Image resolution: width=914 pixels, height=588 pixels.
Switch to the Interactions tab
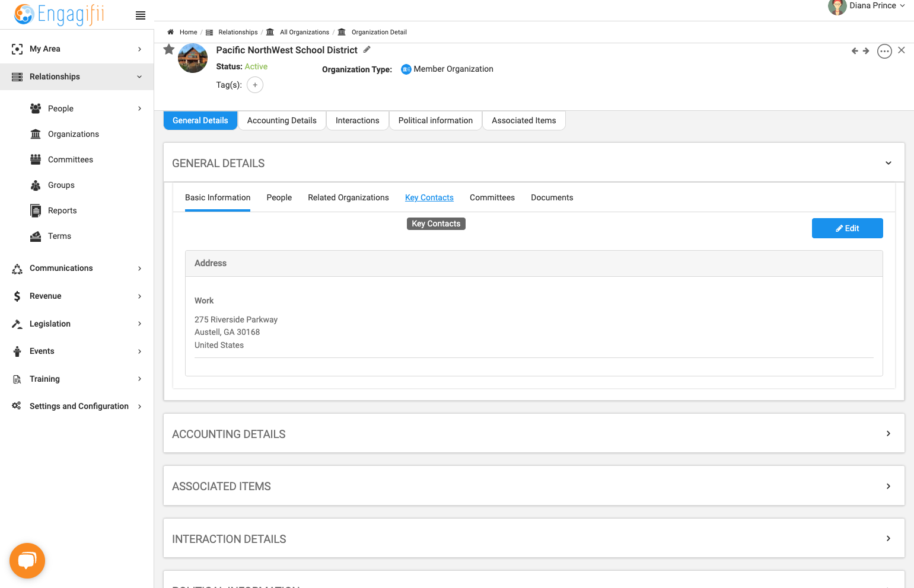(357, 120)
